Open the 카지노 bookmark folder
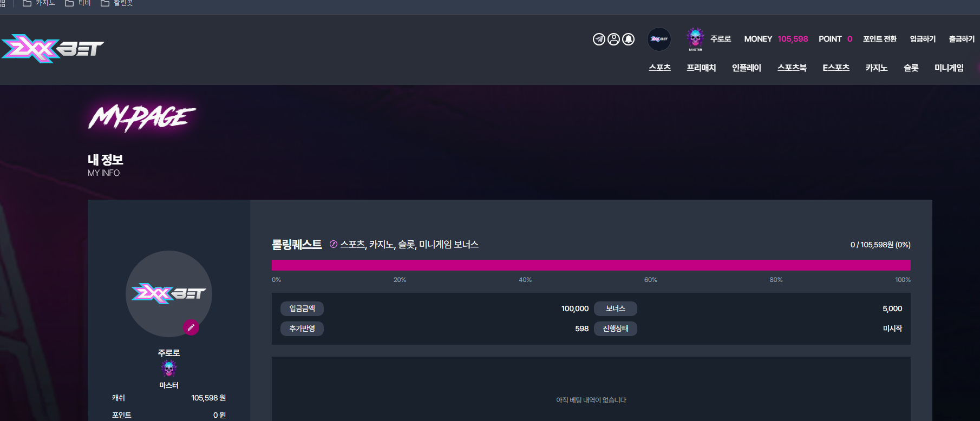980x421 pixels. (x=39, y=3)
